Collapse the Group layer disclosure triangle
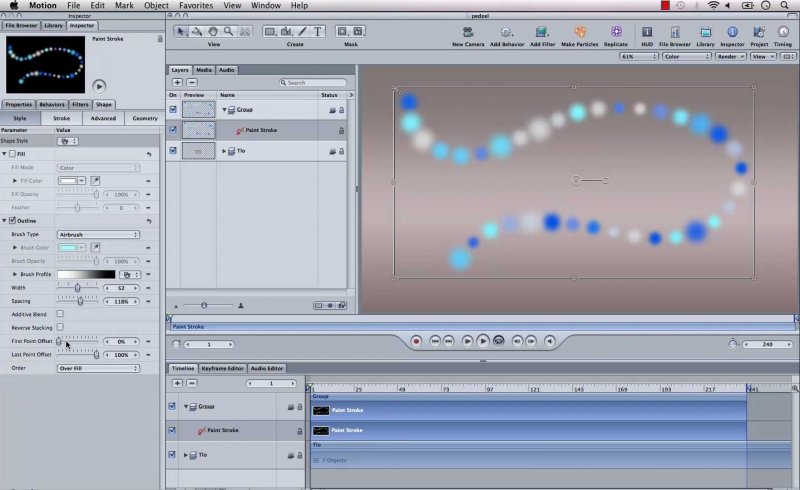This screenshot has height=490, width=800. 224,110
